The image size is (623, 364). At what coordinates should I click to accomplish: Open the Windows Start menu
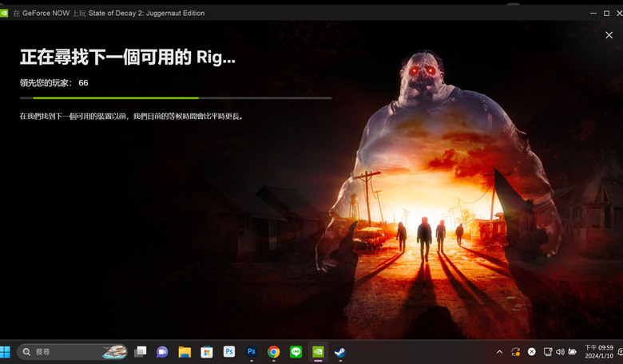click(5, 352)
